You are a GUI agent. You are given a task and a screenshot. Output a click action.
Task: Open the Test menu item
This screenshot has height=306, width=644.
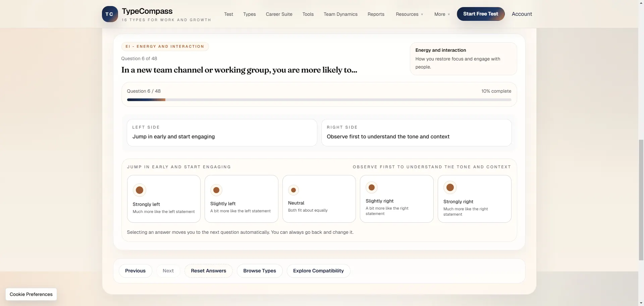[228, 14]
